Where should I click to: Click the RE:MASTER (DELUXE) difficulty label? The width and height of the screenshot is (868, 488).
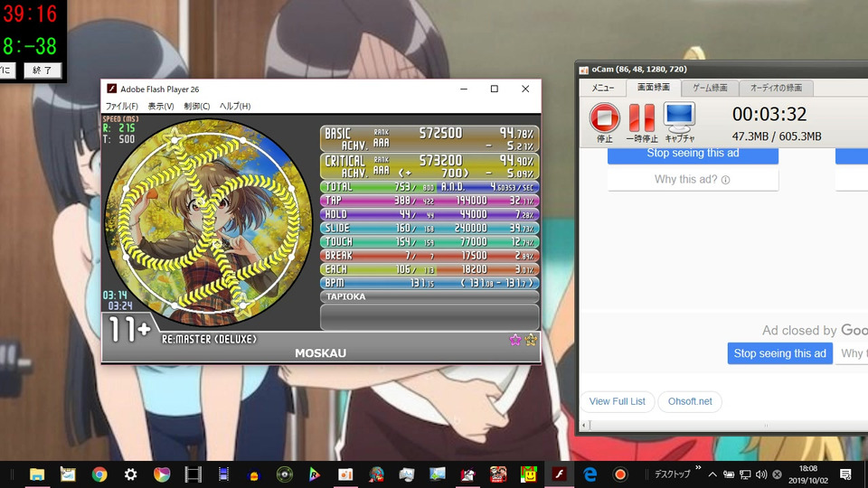click(209, 339)
